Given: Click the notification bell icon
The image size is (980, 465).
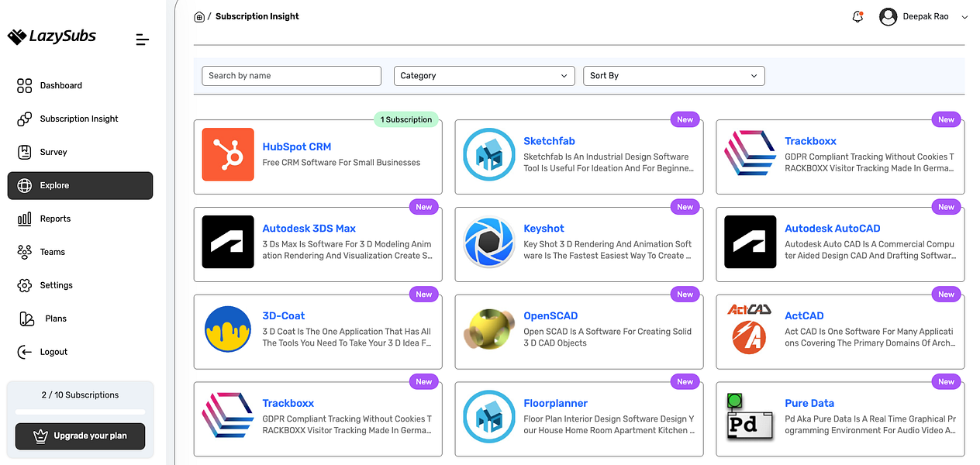Looking at the screenshot, I should (x=857, y=17).
